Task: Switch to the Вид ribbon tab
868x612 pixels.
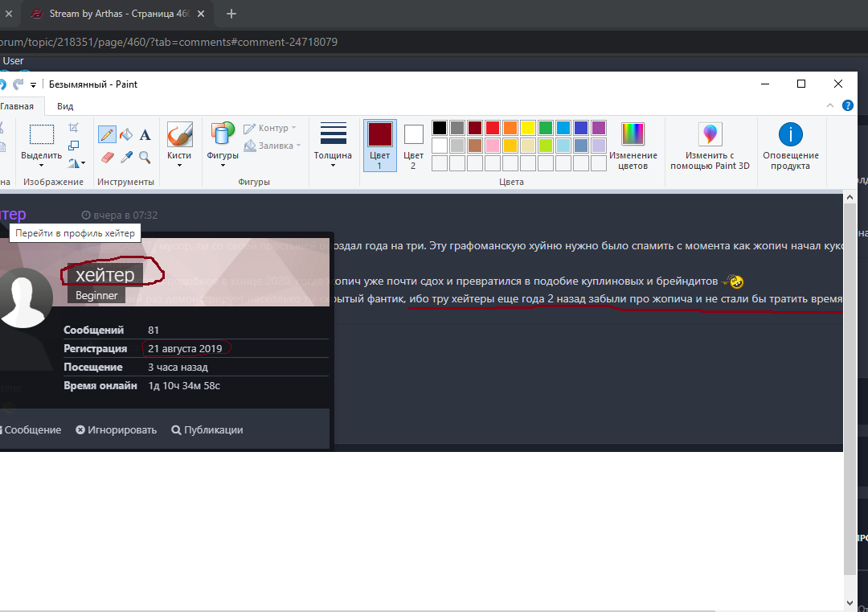Action: pyautogui.click(x=65, y=106)
